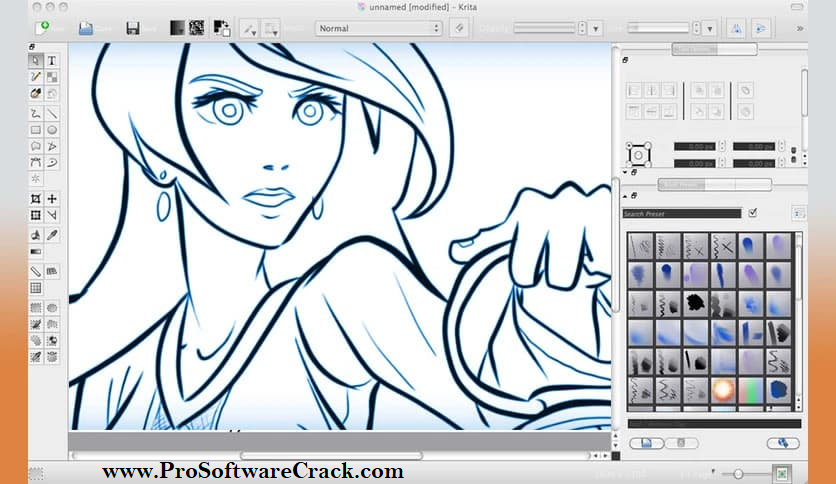Click the Search Preset field
The height and width of the screenshot is (484, 836).
[681, 214]
